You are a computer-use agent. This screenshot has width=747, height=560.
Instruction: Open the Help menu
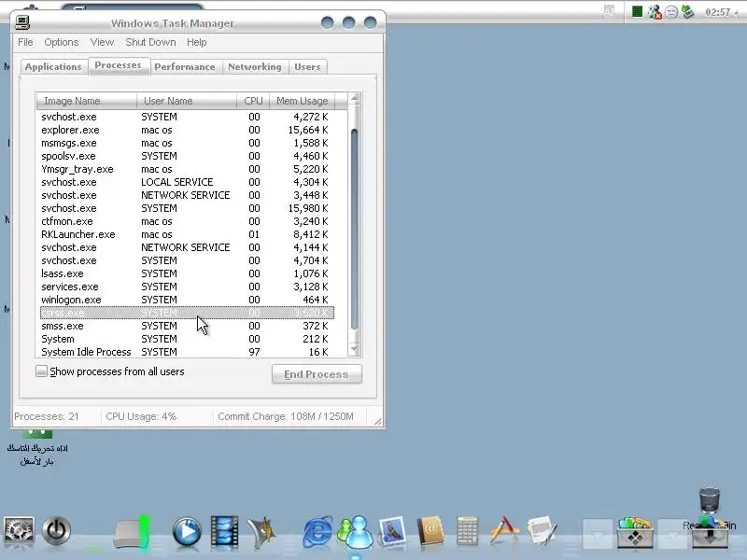point(196,42)
